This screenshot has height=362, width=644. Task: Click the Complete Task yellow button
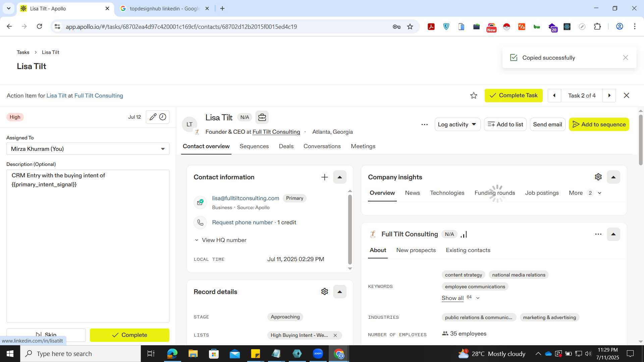(x=514, y=96)
